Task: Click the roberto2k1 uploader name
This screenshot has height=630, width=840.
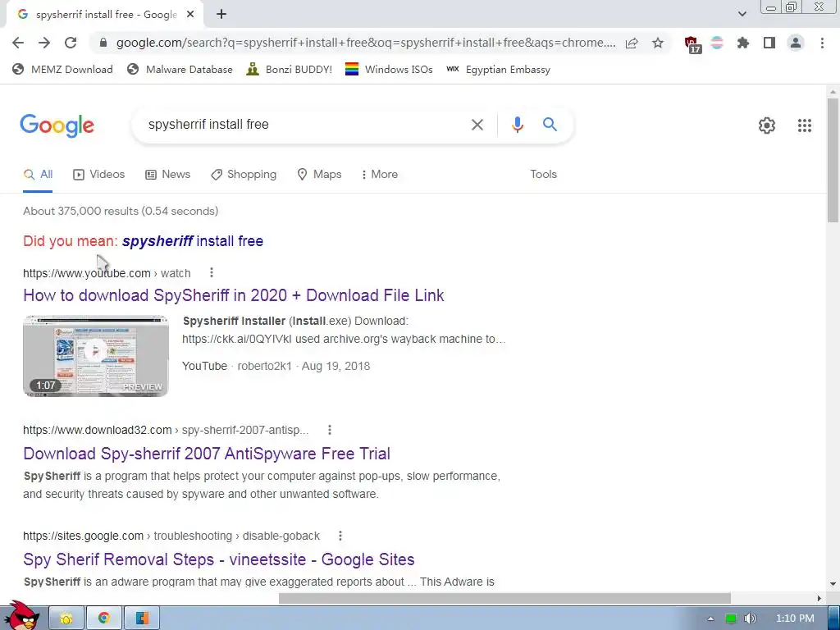Action: point(265,366)
